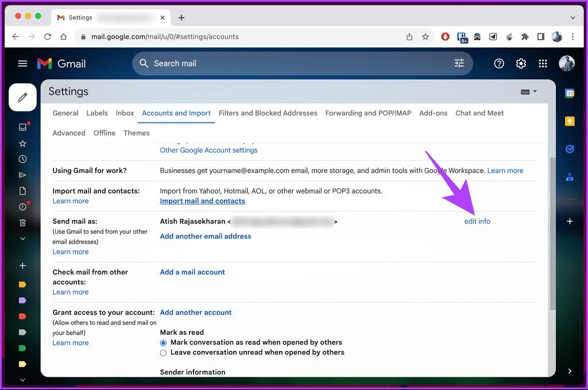Screen dimensions: 588x390
Task: Open the Gmail main menu hamburger
Action: (x=22, y=63)
